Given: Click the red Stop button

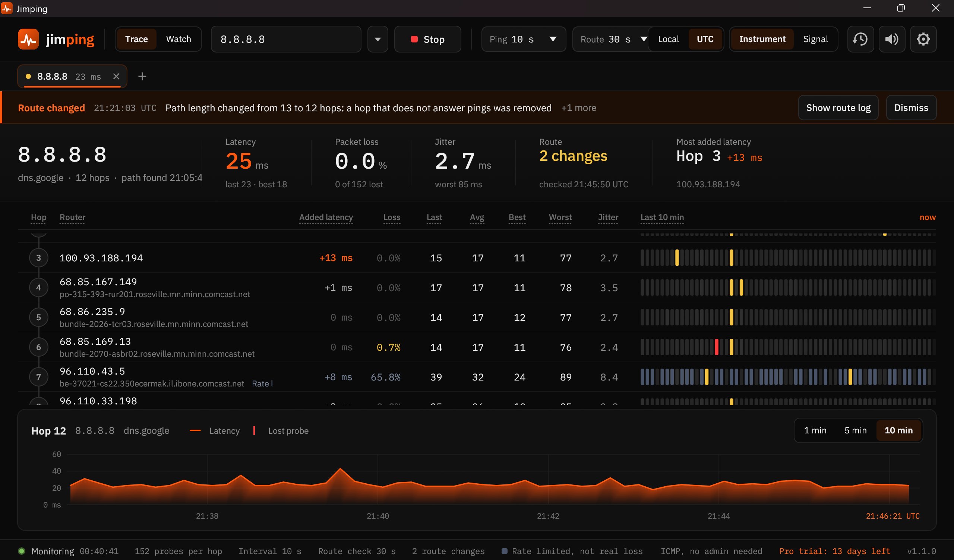Looking at the screenshot, I should coord(427,39).
